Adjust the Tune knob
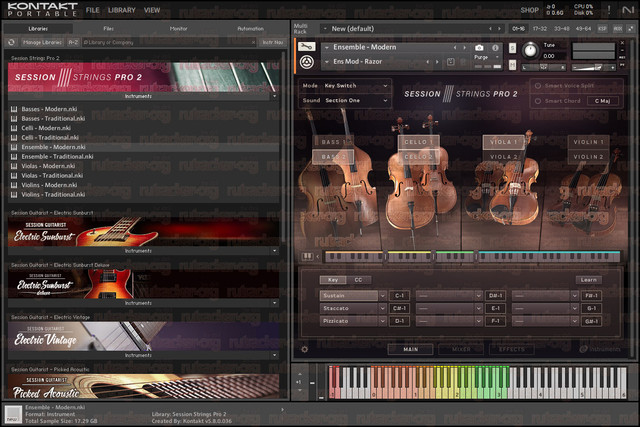640x427 pixels. tap(530, 51)
